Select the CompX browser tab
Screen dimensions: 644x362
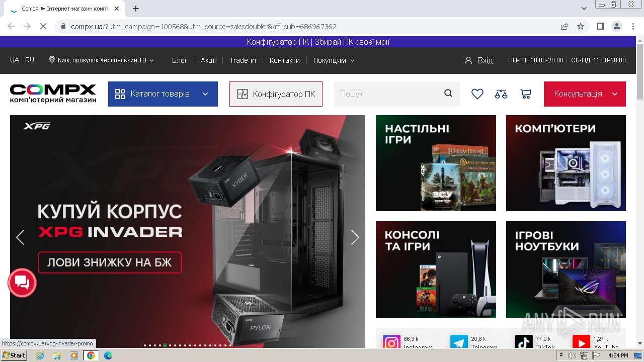(x=64, y=9)
